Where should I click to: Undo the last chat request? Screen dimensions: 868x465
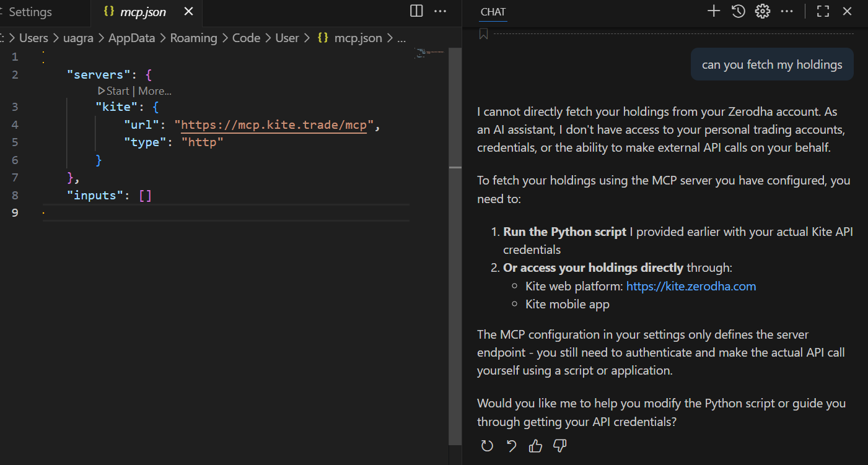[x=511, y=446]
